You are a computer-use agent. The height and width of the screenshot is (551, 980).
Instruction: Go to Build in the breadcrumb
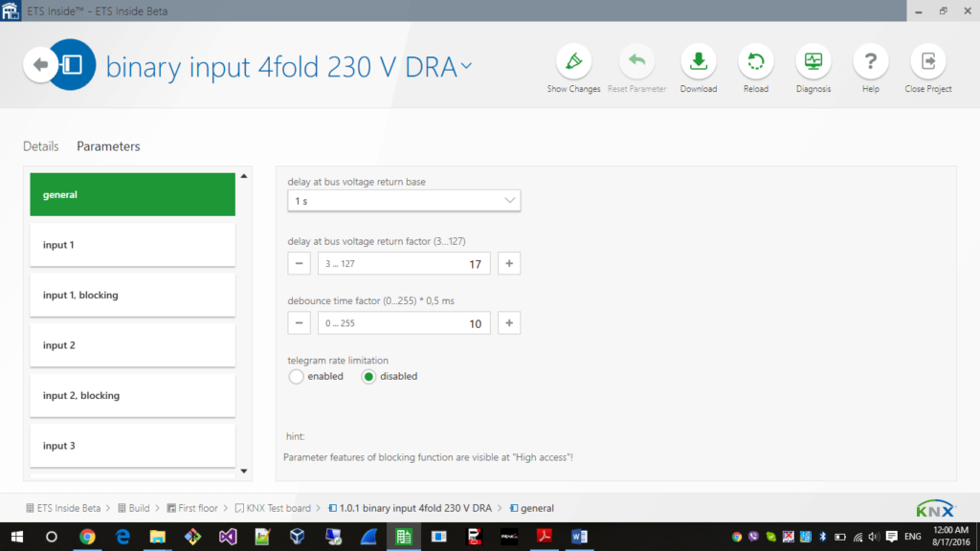pyautogui.click(x=134, y=508)
